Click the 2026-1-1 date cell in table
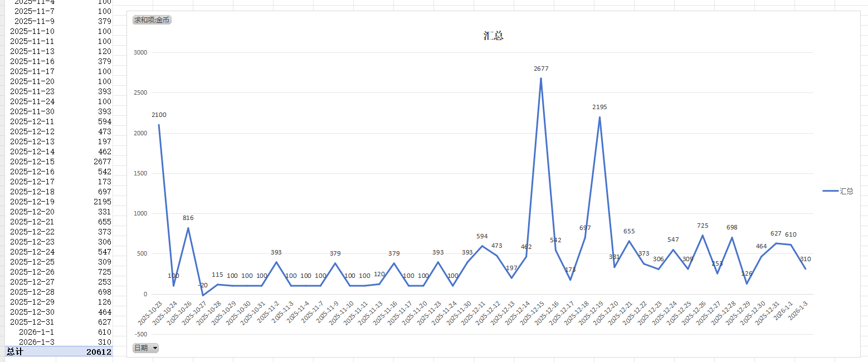Screen dimensions: 868x362 tap(37, 332)
